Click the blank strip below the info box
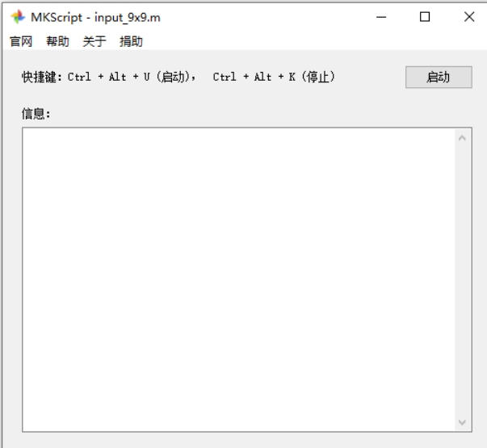Screen dimensions: 487x448 click(242, 440)
